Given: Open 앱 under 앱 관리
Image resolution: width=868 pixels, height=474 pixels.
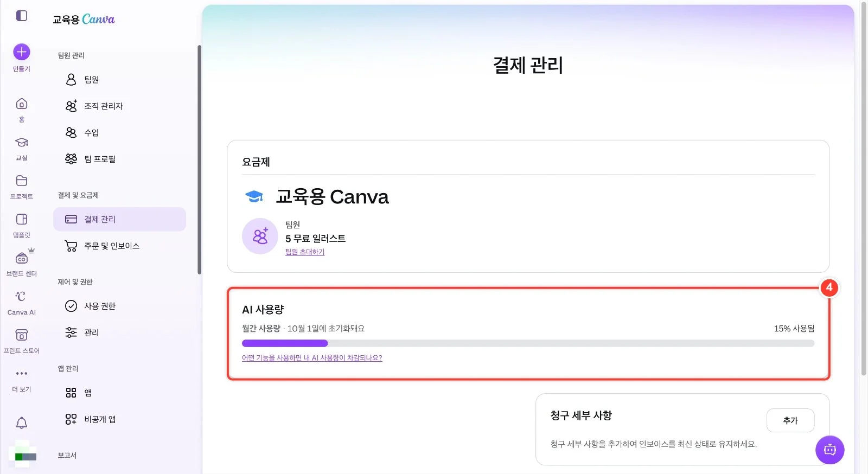Looking at the screenshot, I should tap(119, 393).
